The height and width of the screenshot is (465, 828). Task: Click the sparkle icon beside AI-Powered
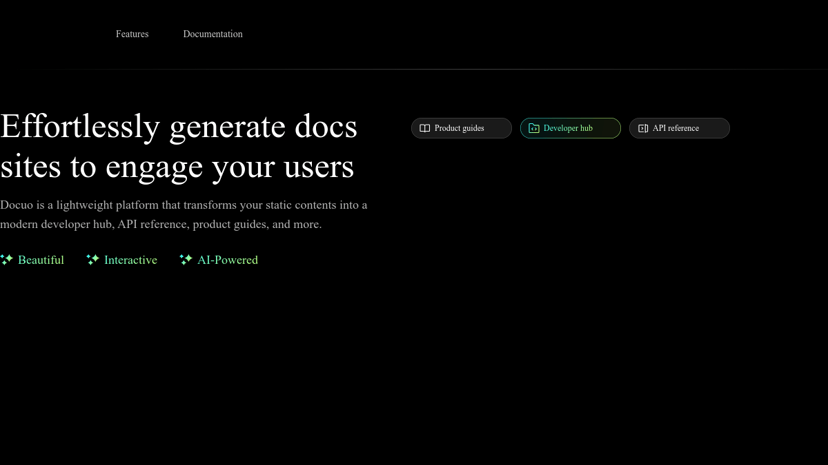tap(185, 259)
